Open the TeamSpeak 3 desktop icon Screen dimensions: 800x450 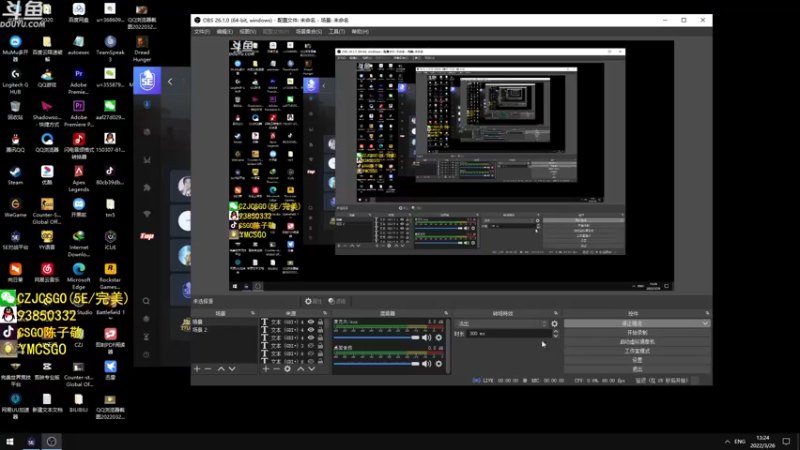[x=110, y=48]
